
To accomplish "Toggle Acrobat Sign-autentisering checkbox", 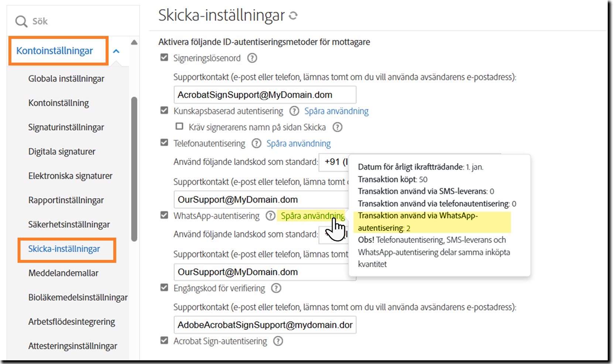I will 164,340.
